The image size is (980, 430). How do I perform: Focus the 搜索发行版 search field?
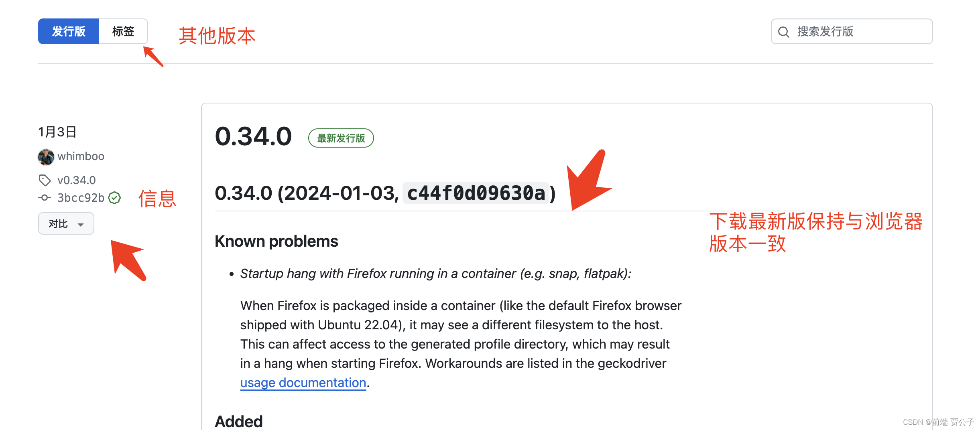coord(852,31)
